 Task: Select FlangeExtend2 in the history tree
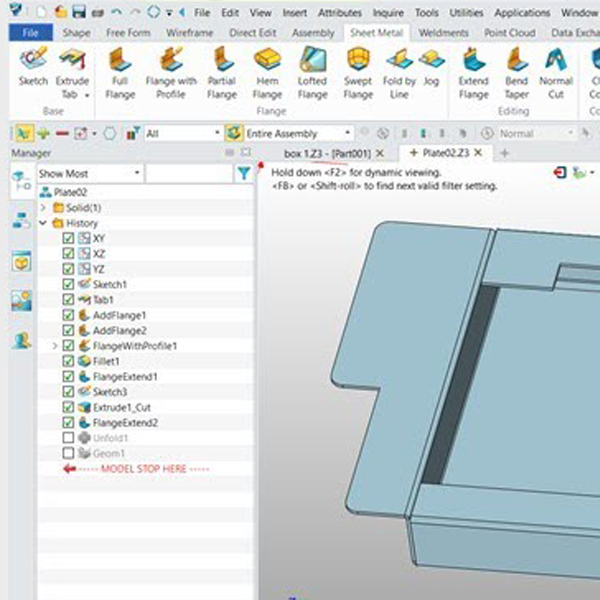[x=125, y=423]
